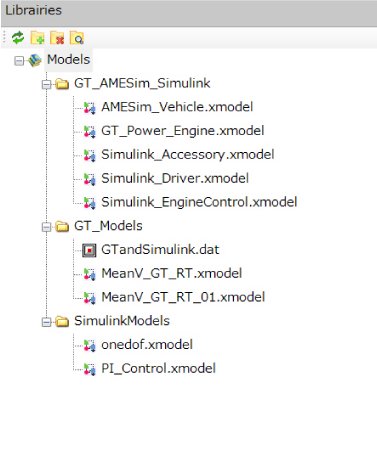The image size is (377, 451).
Task: Select MeanV_GT_RT_01.xmodel file name
Action: click(x=183, y=297)
